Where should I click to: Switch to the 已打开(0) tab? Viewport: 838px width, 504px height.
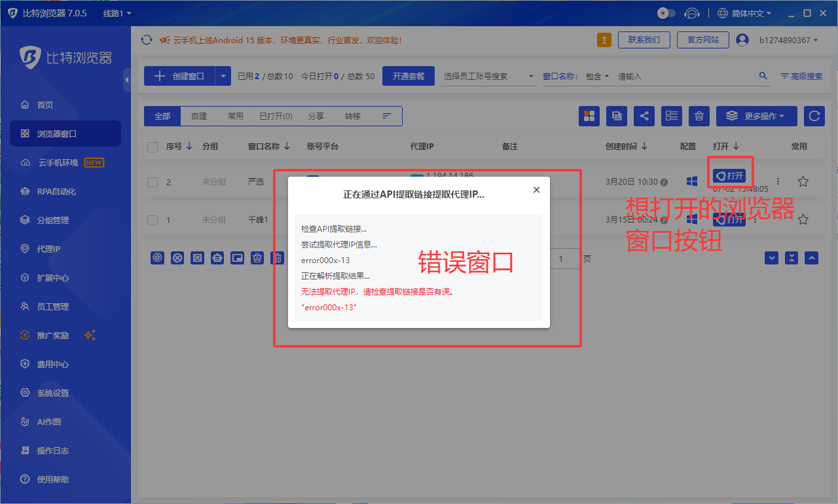click(x=276, y=116)
